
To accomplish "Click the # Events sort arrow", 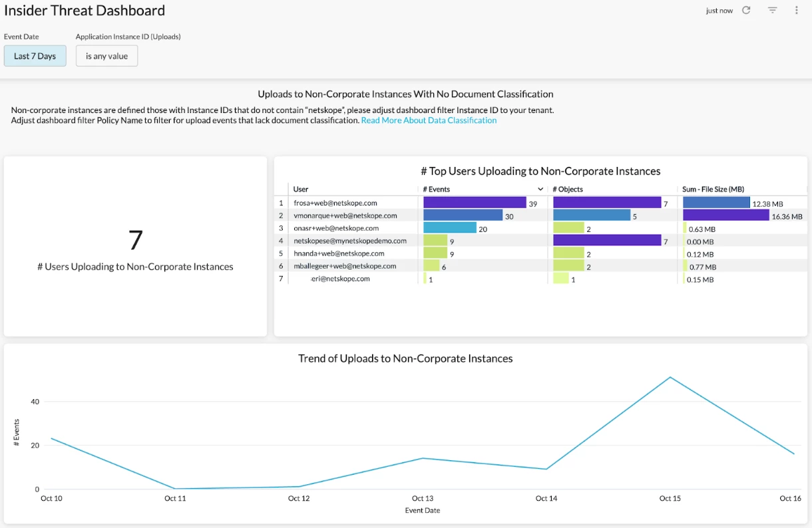I will tap(540, 190).
